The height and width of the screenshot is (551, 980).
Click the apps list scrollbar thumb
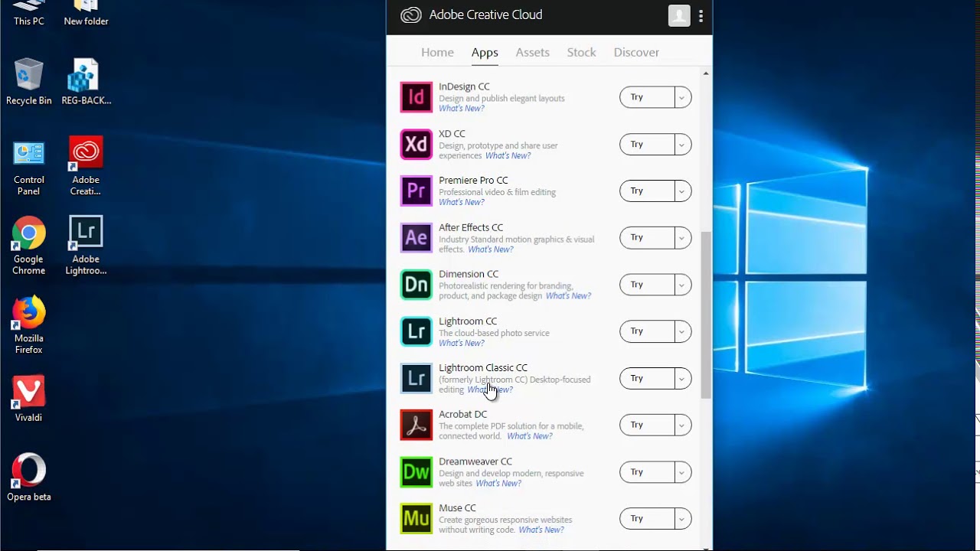706,315
